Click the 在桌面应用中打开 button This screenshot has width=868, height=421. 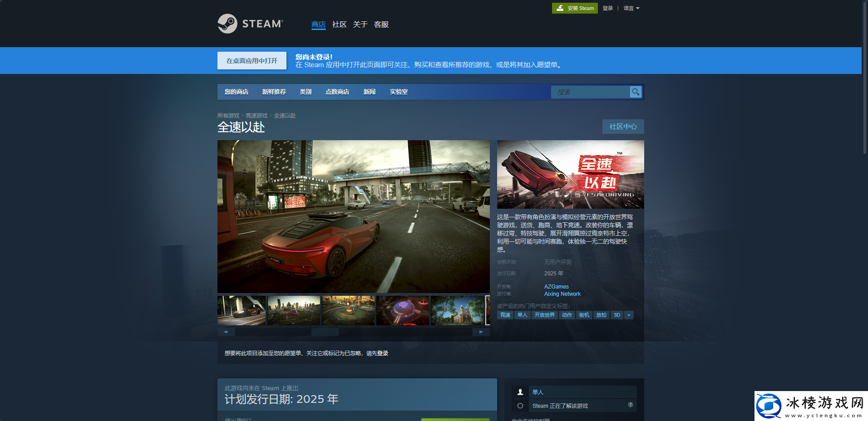[252, 61]
